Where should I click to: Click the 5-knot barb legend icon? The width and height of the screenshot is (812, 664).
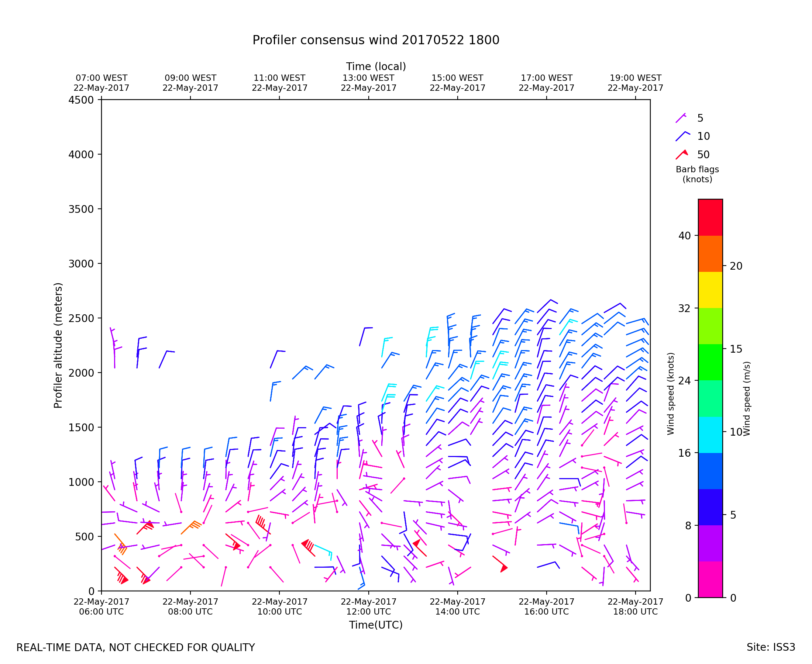point(681,118)
